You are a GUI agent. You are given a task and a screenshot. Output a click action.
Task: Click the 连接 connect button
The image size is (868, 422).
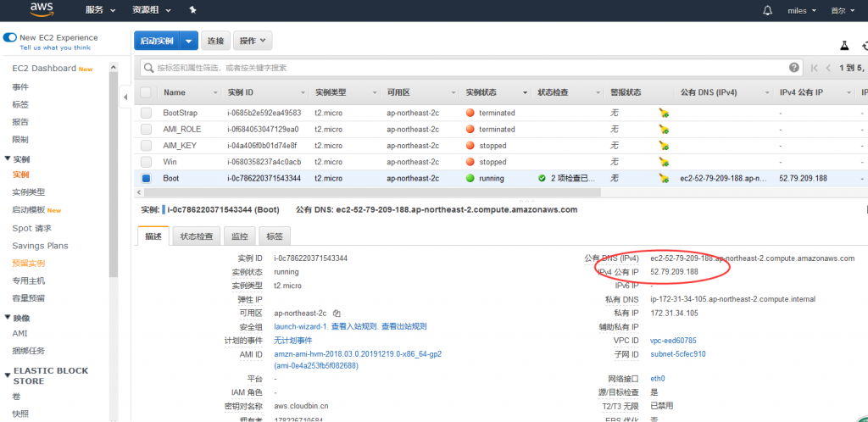(215, 41)
